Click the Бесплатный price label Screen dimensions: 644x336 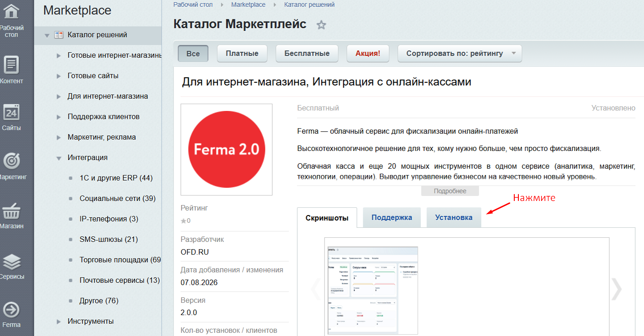coord(318,108)
